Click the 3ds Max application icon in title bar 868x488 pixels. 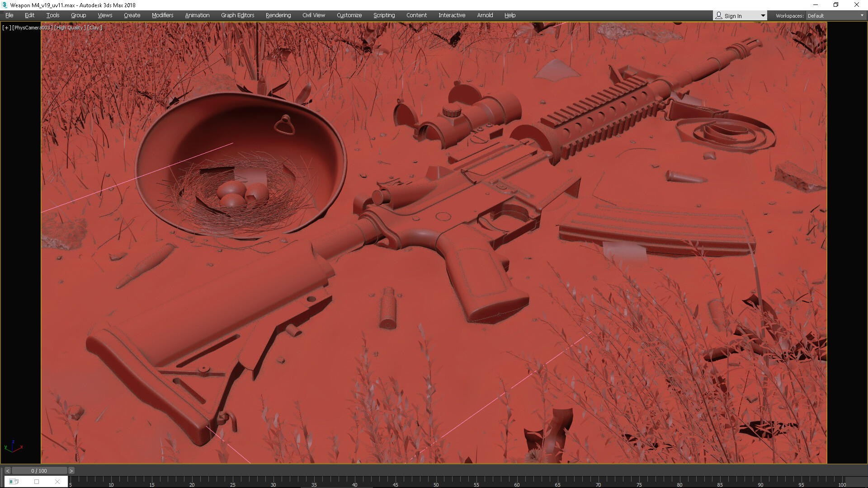[5, 5]
